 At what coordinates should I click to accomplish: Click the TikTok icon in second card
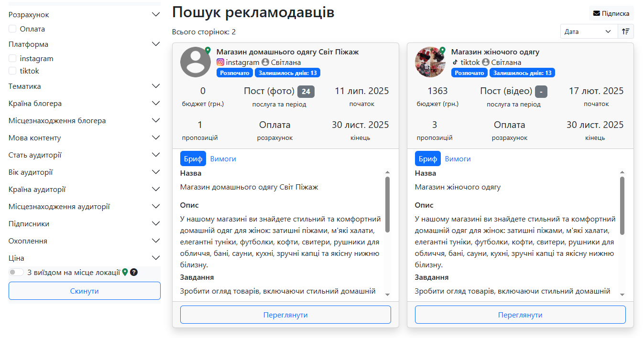(x=455, y=62)
